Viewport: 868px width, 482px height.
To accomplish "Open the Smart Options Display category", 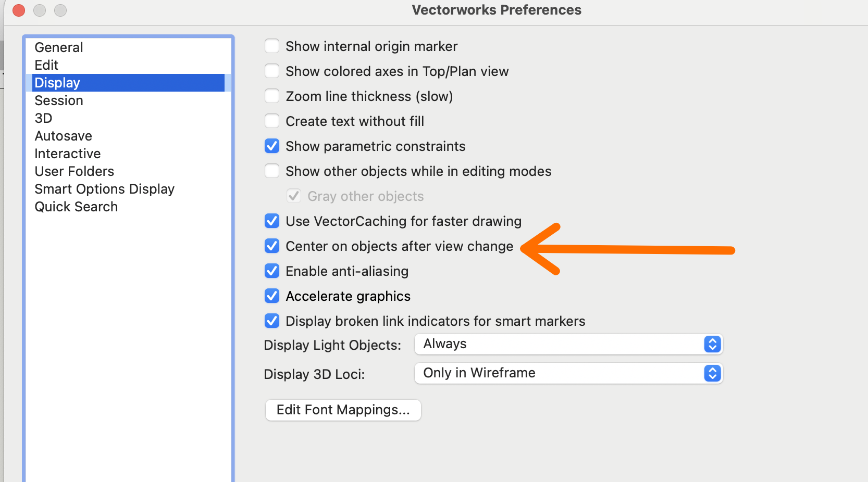I will [x=104, y=189].
